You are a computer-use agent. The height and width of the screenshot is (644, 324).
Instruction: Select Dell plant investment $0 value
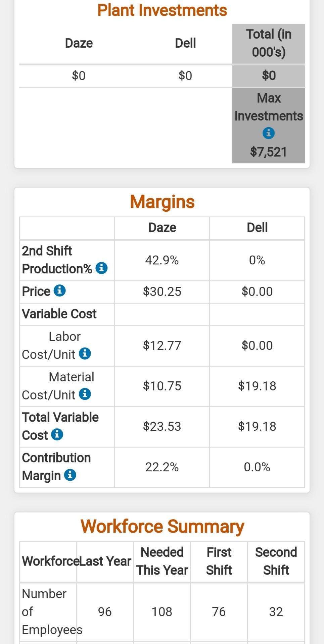(x=185, y=76)
